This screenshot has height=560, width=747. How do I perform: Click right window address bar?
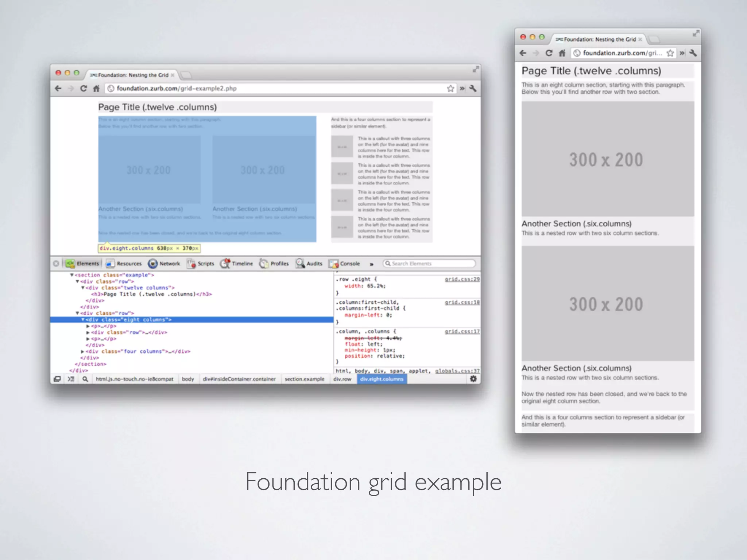point(623,53)
